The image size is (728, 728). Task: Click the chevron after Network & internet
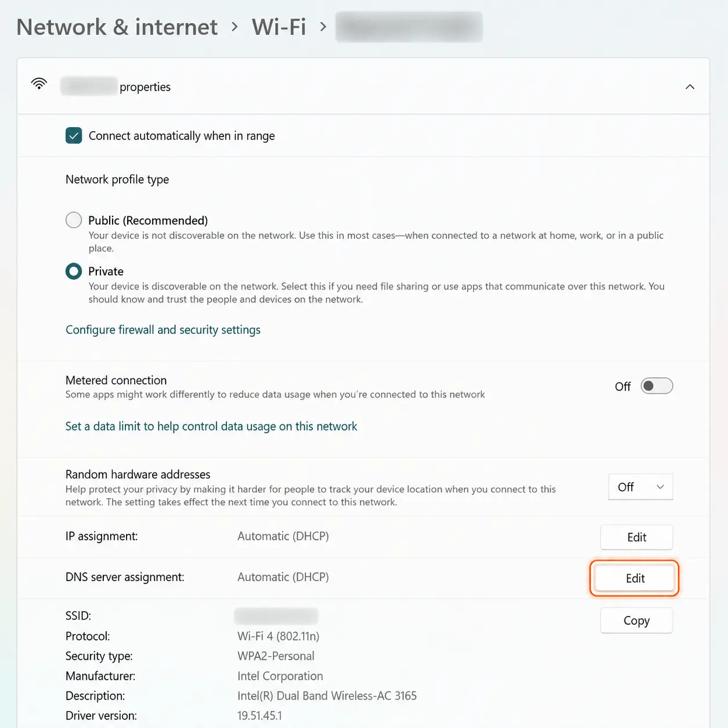235,27
